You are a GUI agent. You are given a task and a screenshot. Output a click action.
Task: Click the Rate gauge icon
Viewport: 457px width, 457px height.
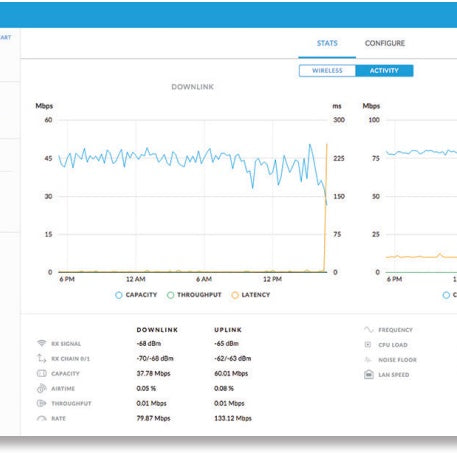41,418
